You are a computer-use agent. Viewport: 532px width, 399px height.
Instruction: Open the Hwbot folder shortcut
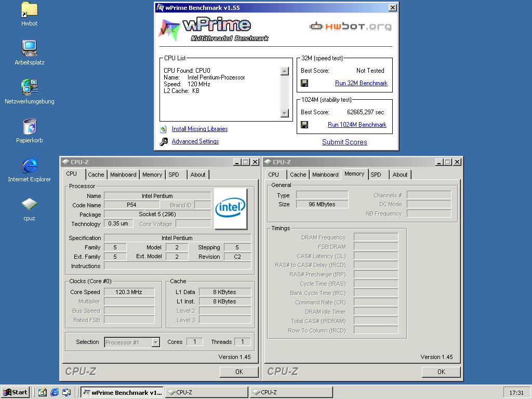click(x=29, y=14)
